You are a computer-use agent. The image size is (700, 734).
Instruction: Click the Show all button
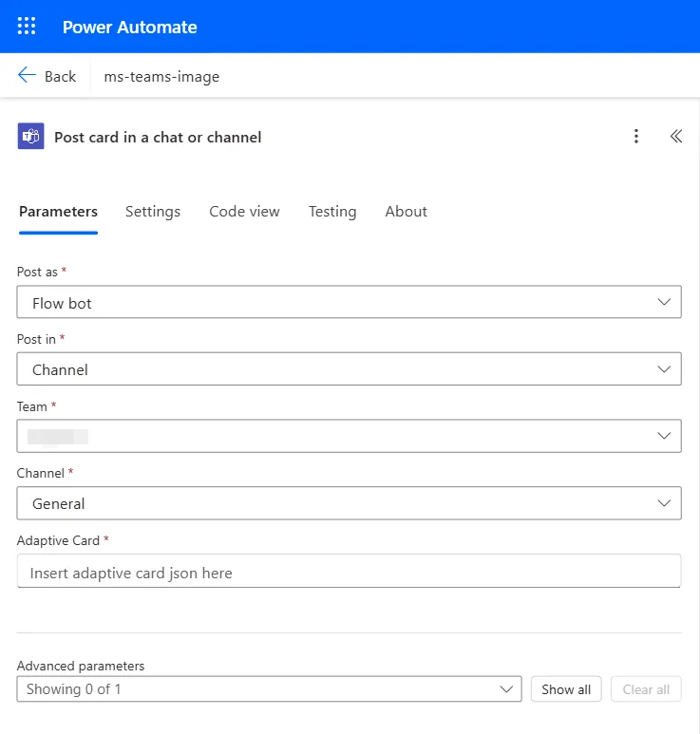click(x=566, y=689)
